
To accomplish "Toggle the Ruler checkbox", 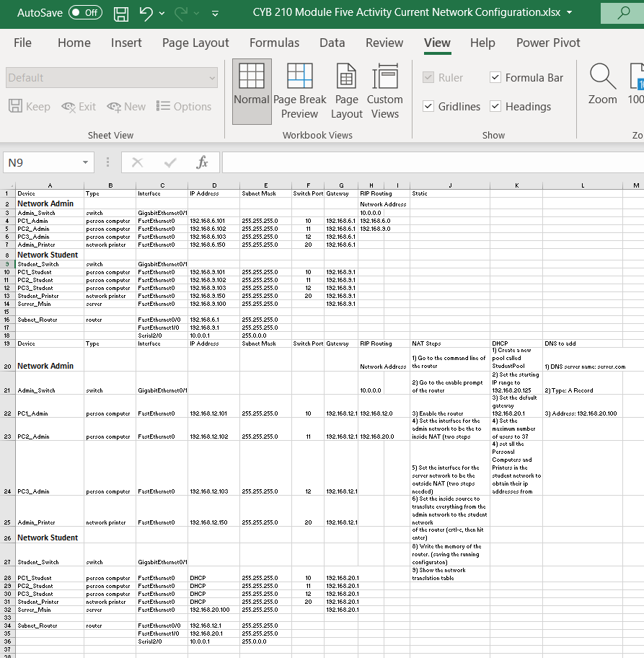I will tap(428, 78).
